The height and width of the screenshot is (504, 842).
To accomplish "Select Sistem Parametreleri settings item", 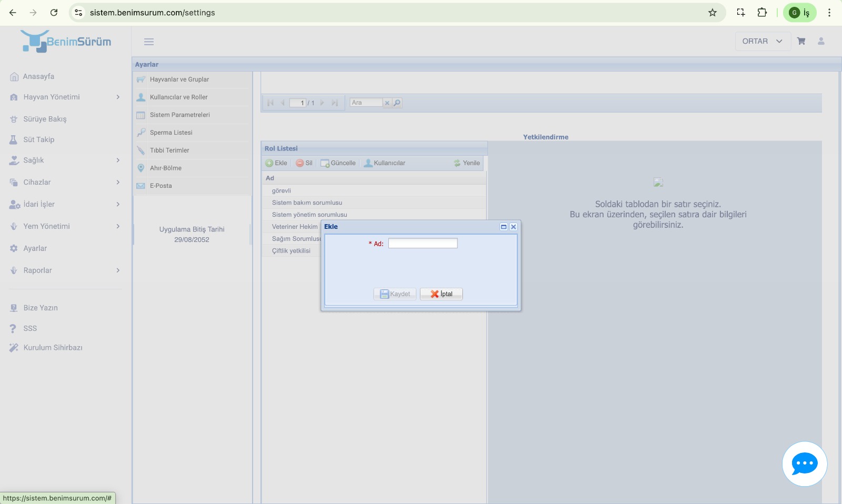I will (x=179, y=115).
